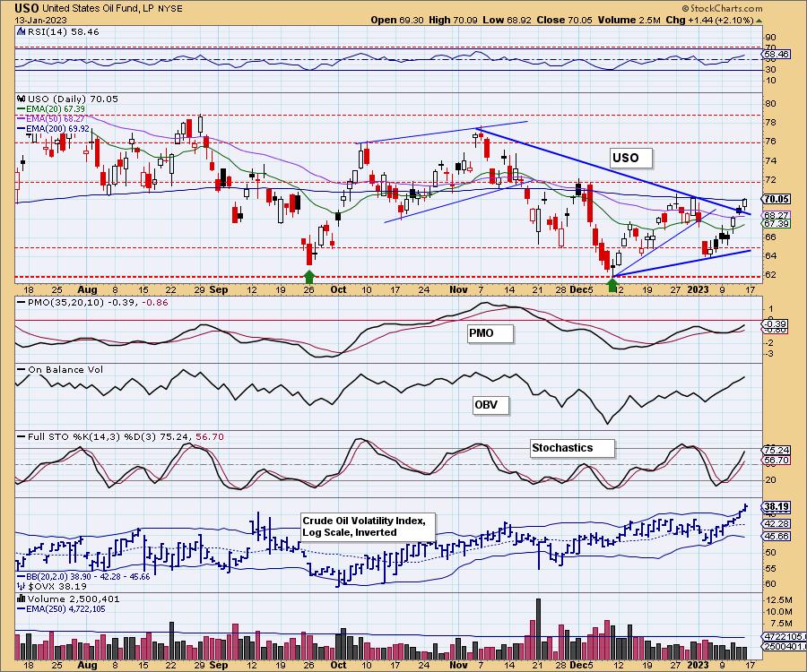Click the 62 price axis label
This screenshot has width=807, height=672.
(770, 274)
